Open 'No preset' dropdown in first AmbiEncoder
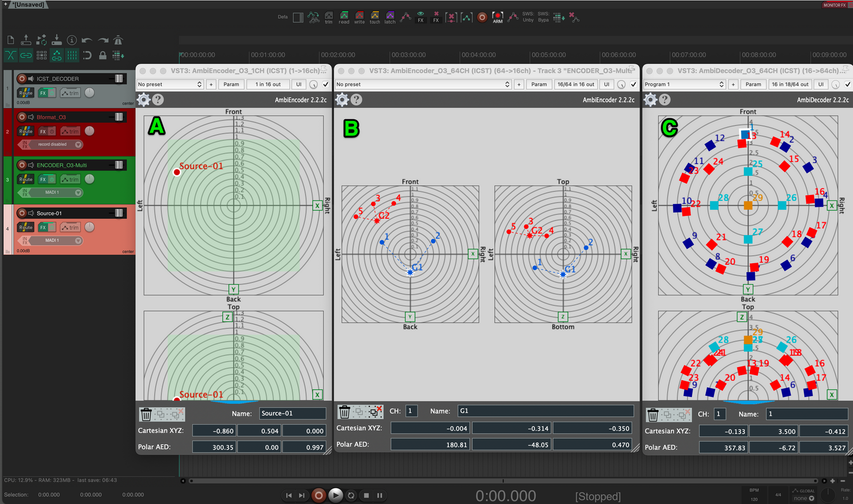Screen dimensions: 853x504 pyautogui.click(x=170, y=84)
